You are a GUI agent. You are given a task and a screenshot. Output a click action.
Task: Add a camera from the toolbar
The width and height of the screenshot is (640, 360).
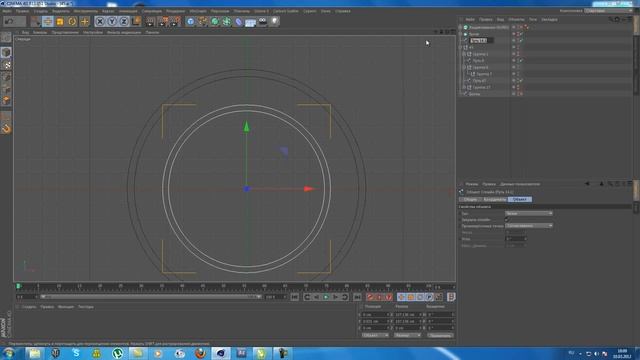[x=263, y=21]
